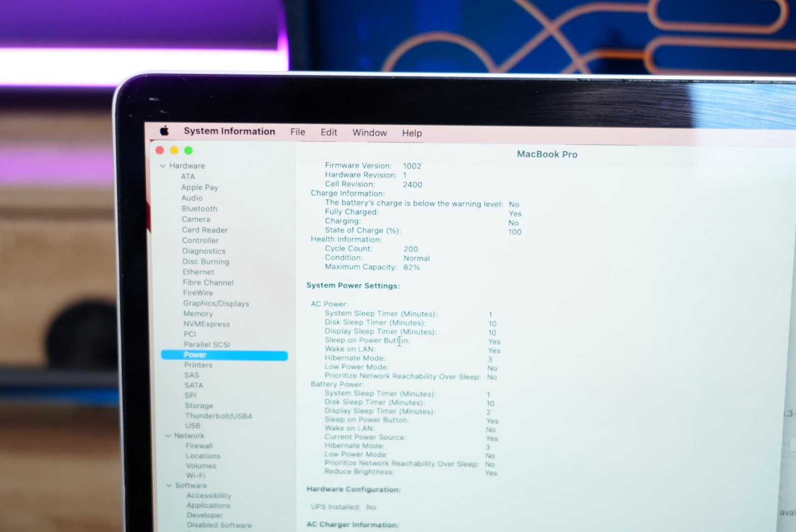The height and width of the screenshot is (532, 796).
Task: Open the System Information app menu
Action: (229, 131)
